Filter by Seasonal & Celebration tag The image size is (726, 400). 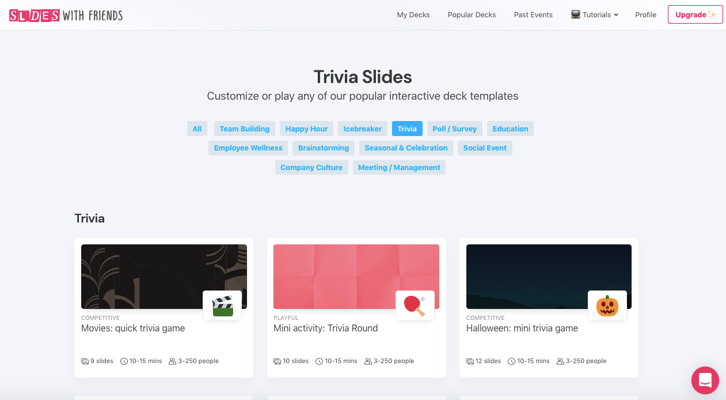(406, 148)
